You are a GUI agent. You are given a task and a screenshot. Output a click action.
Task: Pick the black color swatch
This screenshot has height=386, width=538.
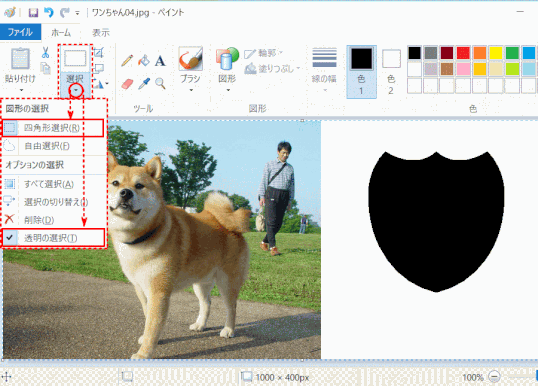tap(414, 53)
